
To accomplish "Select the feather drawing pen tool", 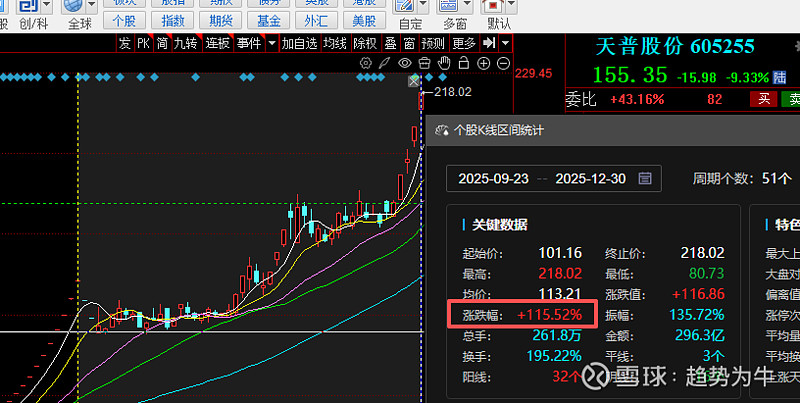I will [384, 63].
